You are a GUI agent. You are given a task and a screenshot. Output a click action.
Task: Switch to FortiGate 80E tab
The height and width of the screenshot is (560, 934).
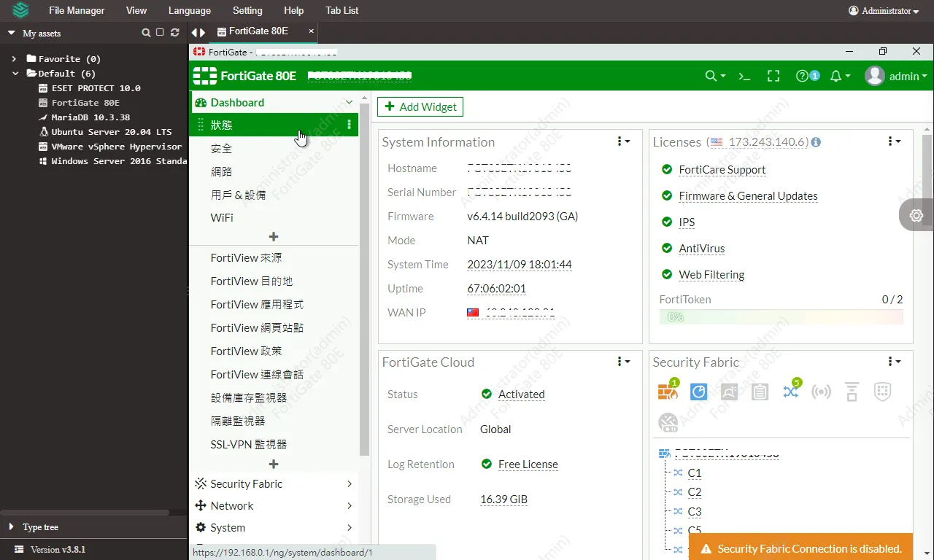(258, 31)
